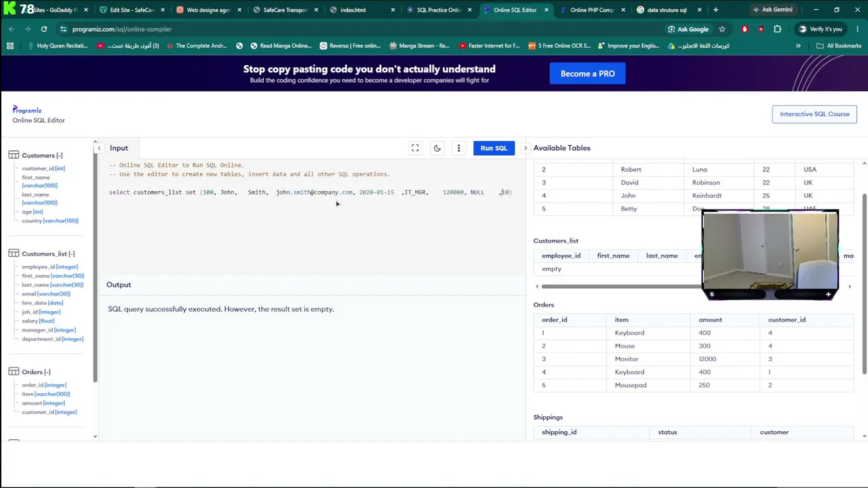The width and height of the screenshot is (868, 488).
Task: Close the Online SQL Editor tab
Action: tap(547, 9)
